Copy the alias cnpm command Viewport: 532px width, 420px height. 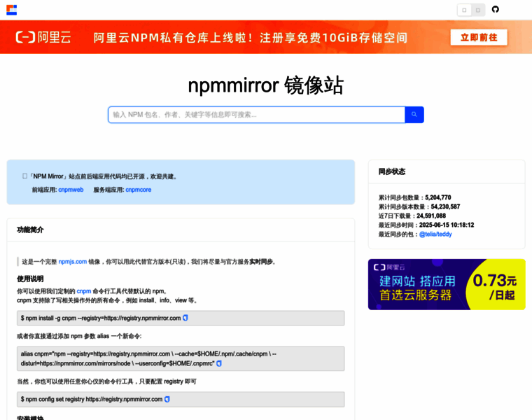click(x=219, y=363)
